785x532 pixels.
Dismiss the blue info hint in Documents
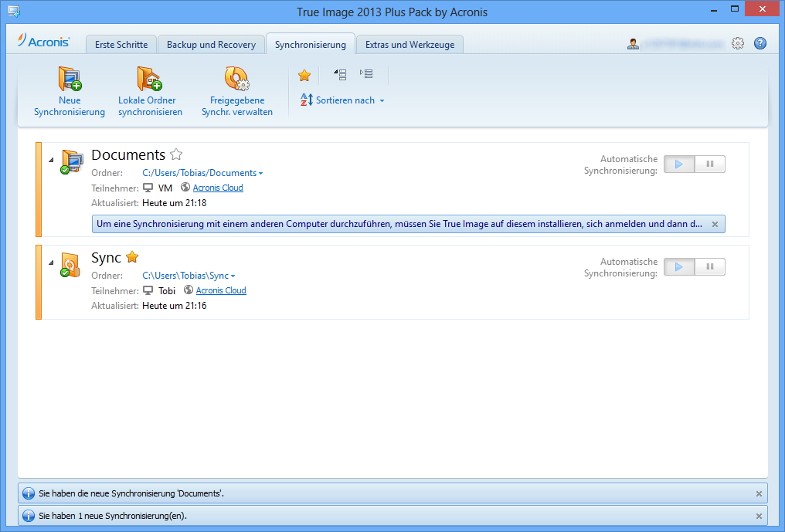(715, 224)
